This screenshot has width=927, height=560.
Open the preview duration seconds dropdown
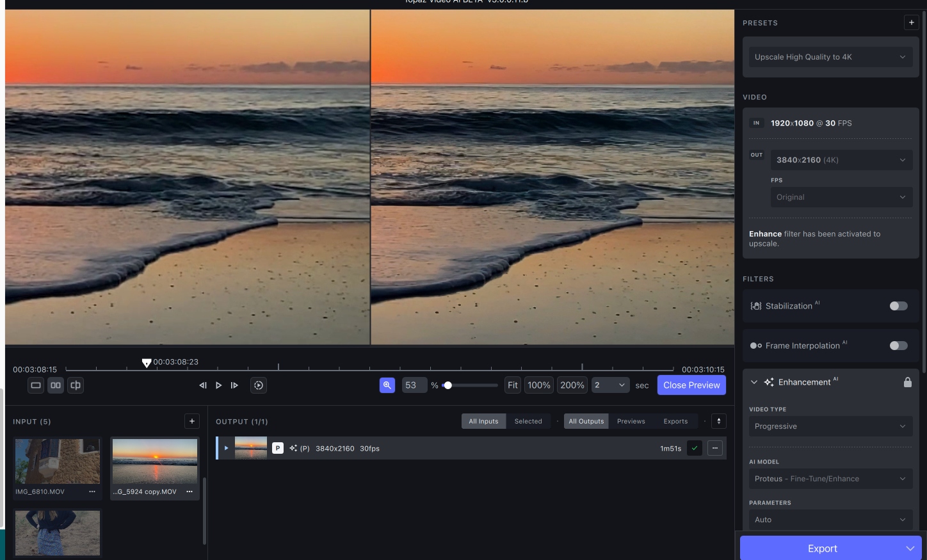(610, 385)
